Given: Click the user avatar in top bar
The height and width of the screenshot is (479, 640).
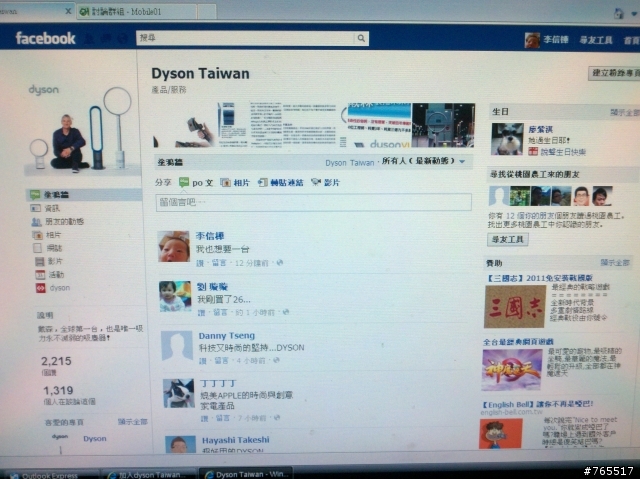Looking at the screenshot, I should (532, 40).
